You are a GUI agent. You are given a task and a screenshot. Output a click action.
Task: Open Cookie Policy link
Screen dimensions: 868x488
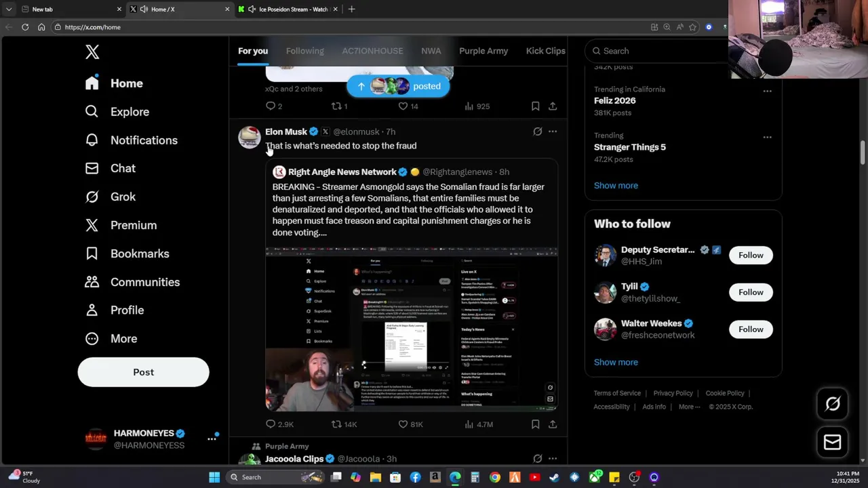click(x=725, y=393)
